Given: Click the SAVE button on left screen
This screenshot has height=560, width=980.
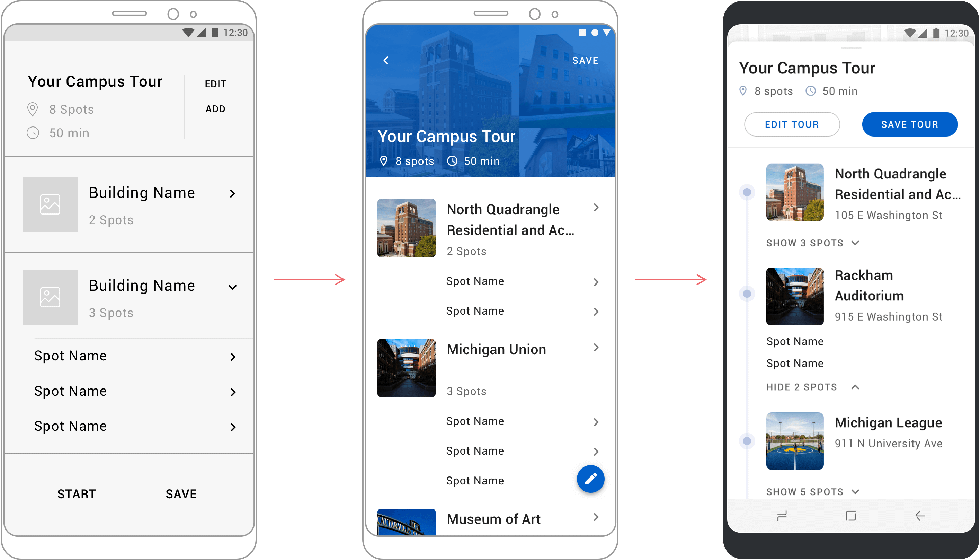Looking at the screenshot, I should [x=182, y=493].
